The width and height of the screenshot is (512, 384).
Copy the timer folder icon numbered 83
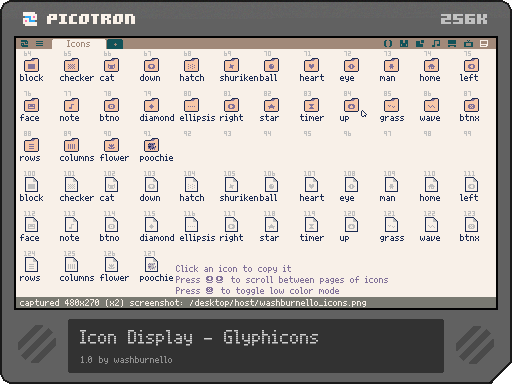(x=311, y=105)
